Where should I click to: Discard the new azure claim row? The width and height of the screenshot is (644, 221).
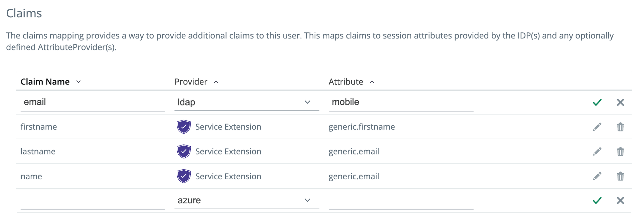620,200
